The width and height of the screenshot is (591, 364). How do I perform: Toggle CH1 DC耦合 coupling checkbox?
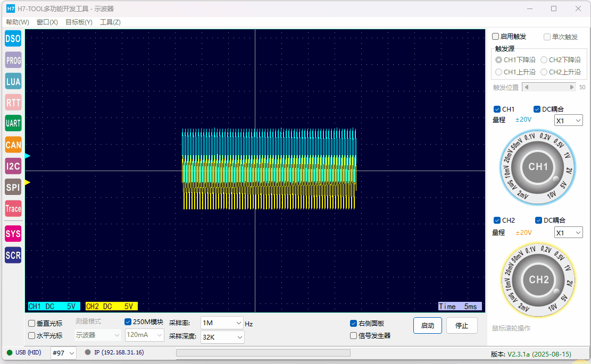pyautogui.click(x=537, y=109)
